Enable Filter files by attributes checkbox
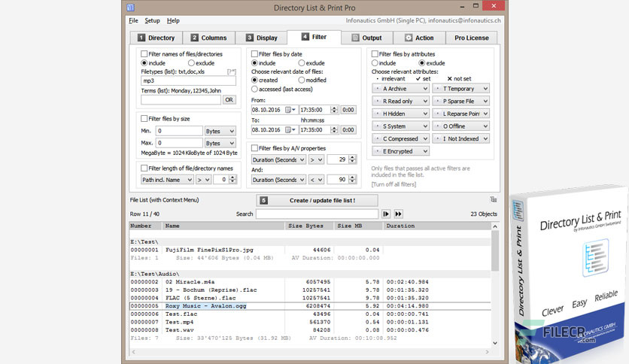629x364 pixels. [x=375, y=53]
